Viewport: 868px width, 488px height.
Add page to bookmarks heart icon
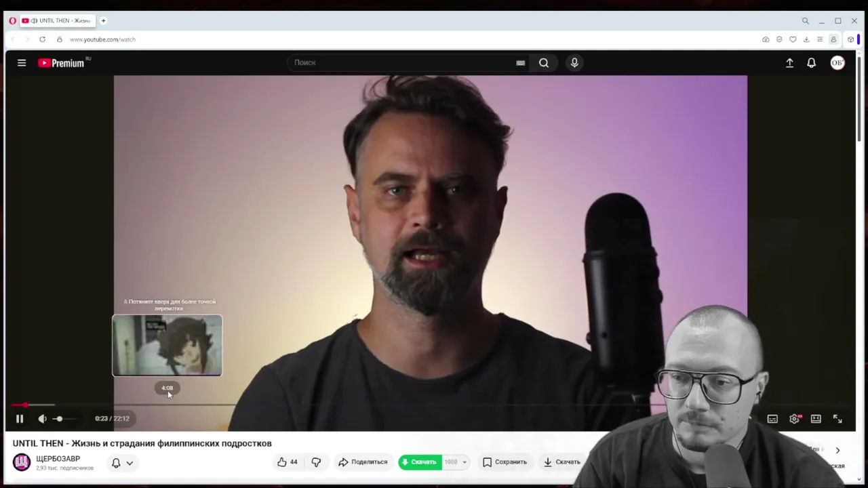pyautogui.click(x=793, y=39)
